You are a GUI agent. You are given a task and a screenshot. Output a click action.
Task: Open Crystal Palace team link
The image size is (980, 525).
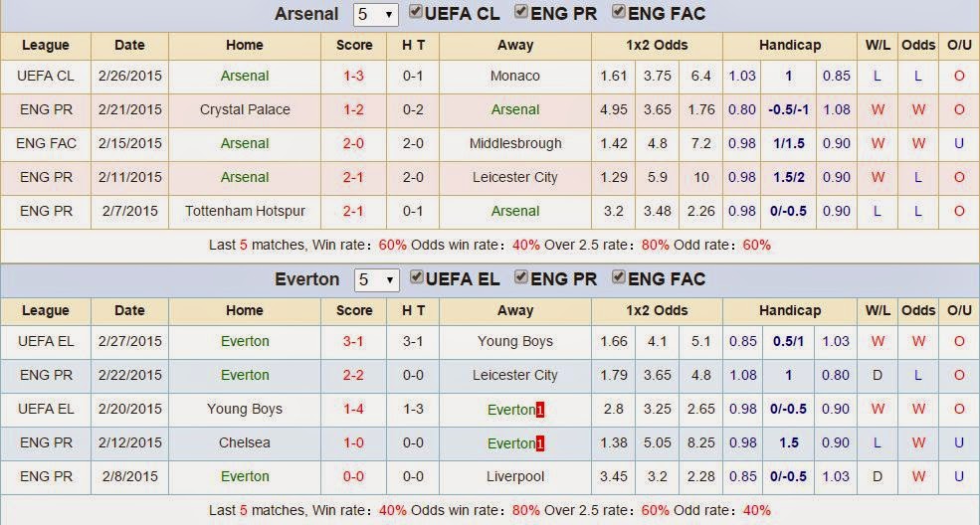coord(245,109)
